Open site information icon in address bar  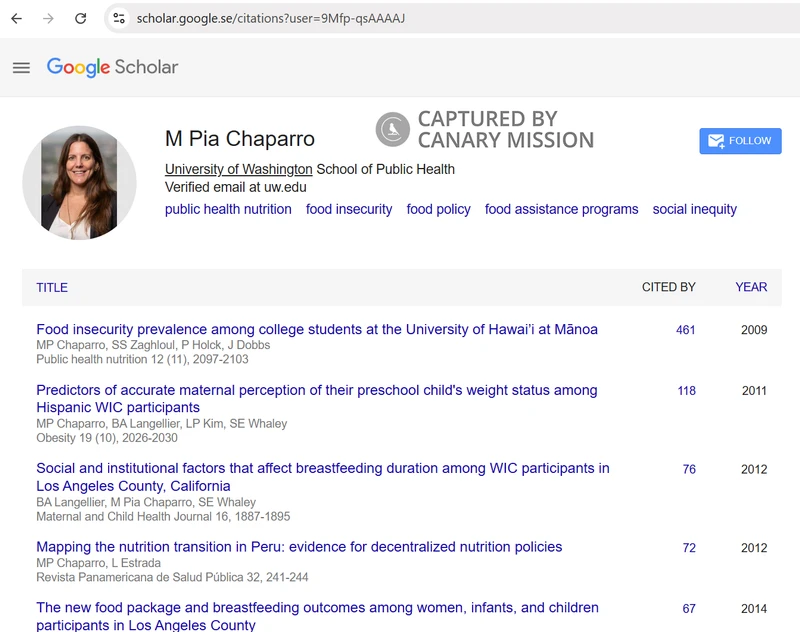[x=119, y=18]
